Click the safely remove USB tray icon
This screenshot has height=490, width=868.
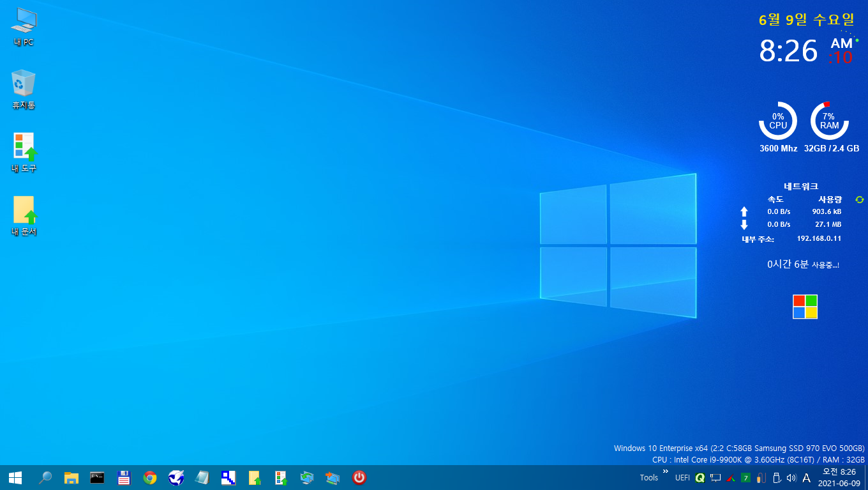click(x=777, y=477)
